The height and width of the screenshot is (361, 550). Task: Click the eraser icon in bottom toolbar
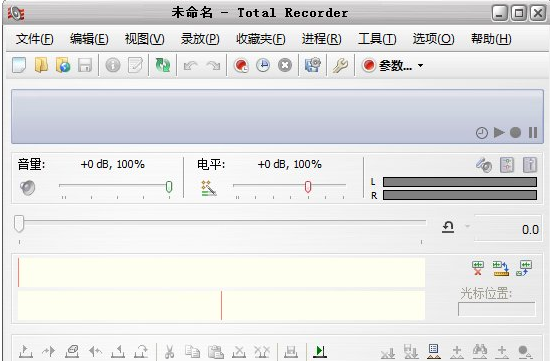click(72, 351)
